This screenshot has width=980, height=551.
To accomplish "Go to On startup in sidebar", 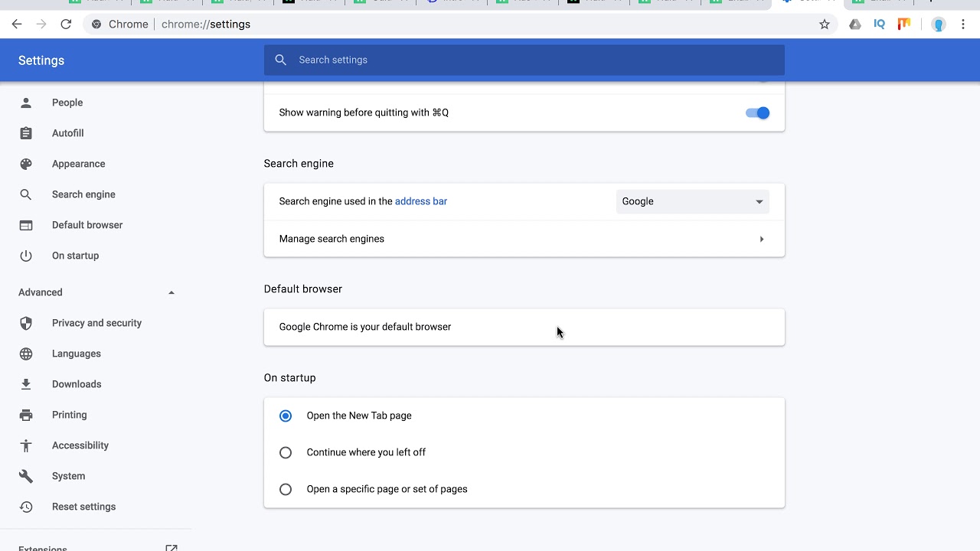I will tap(75, 256).
